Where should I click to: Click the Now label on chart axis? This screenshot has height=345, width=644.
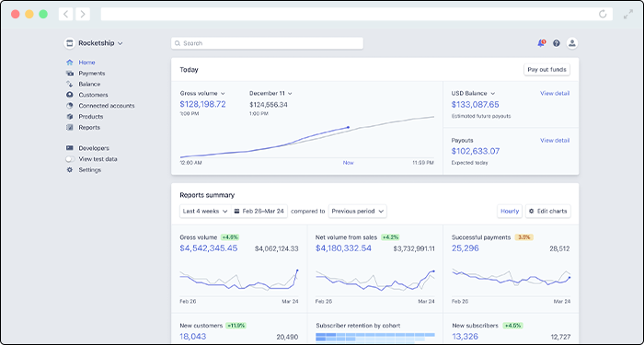(x=349, y=163)
